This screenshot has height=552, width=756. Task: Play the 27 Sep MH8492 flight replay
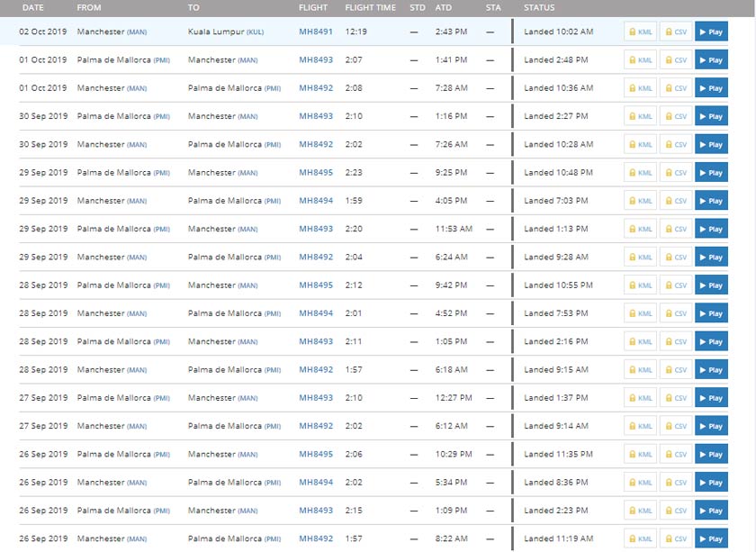pos(710,425)
